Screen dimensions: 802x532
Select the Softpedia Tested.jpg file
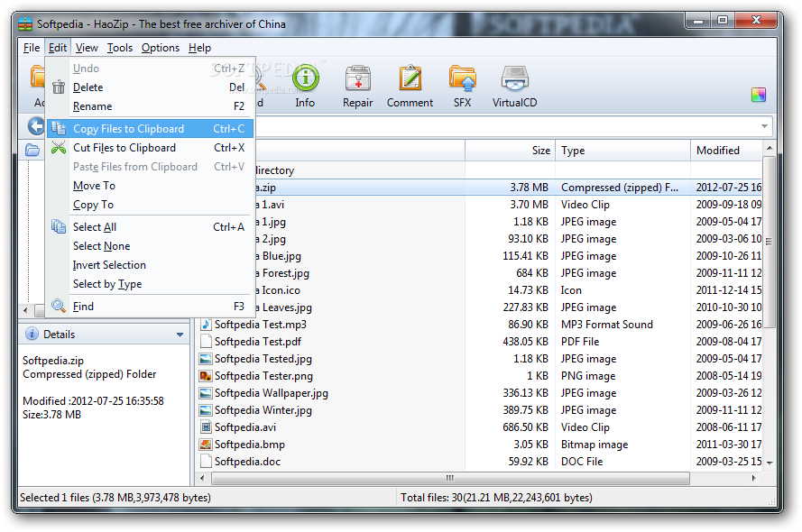(x=481, y=359)
